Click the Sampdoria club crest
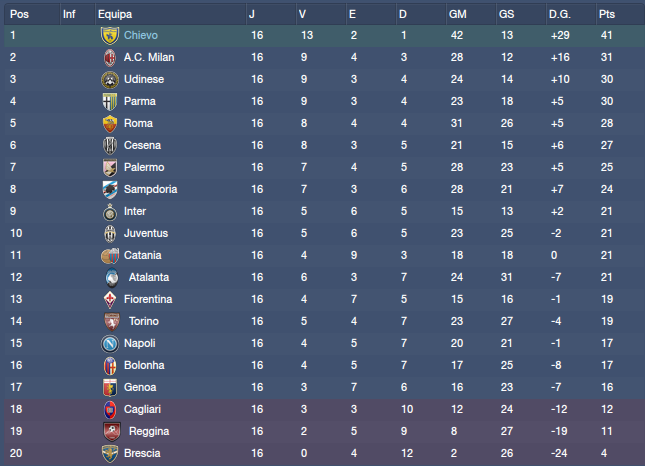 tap(110, 189)
